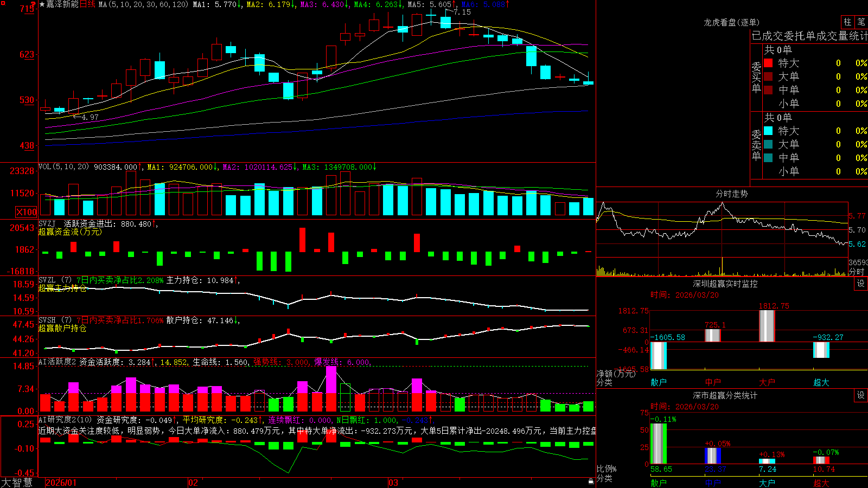Click the dark red 中单 buy-order swatch

(x=768, y=89)
